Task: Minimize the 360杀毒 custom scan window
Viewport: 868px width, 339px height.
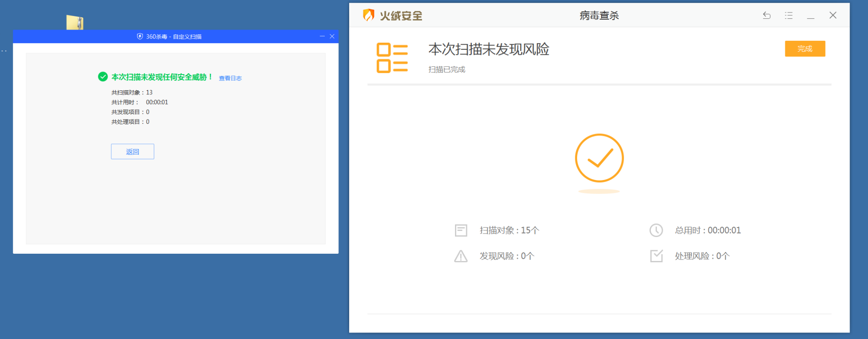Action: 322,36
